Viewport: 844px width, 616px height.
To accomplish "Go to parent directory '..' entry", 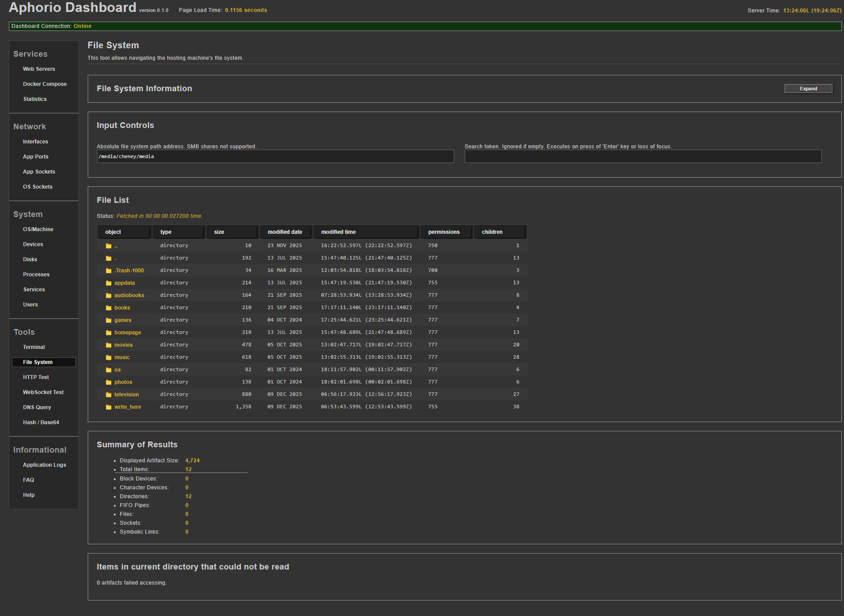I will point(116,246).
